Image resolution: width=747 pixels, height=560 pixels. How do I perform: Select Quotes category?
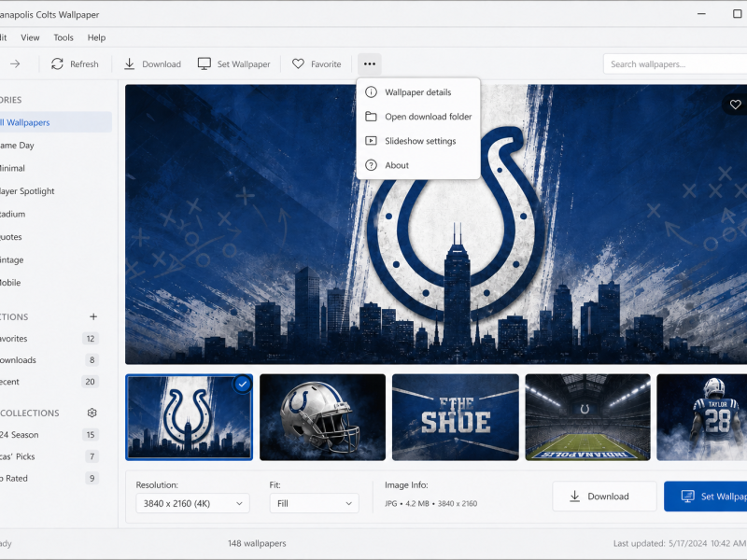click(x=56, y=237)
